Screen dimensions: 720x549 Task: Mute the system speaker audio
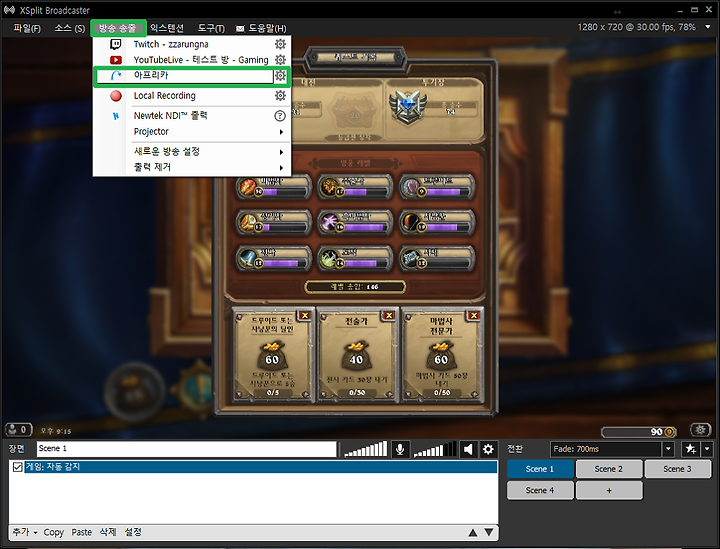point(468,449)
